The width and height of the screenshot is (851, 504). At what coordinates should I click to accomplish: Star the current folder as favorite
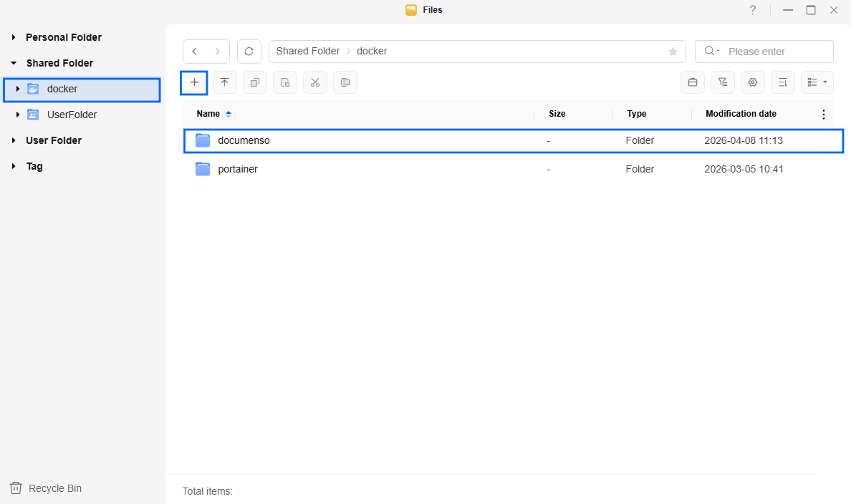(673, 52)
